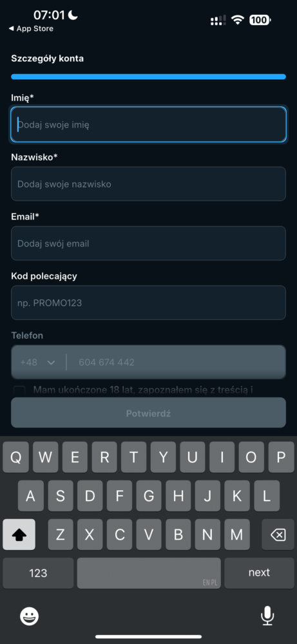This screenshot has height=644, width=297.
Task: Tap the battery indicator icon
Action: click(260, 20)
